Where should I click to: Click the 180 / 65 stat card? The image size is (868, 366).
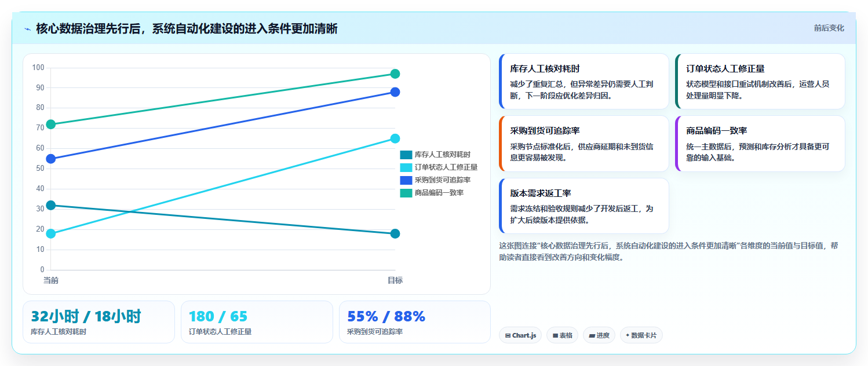click(x=257, y=322)
